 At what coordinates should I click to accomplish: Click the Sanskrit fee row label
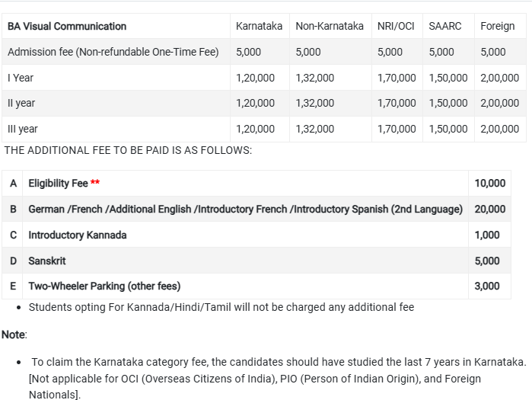pos(47,261)
